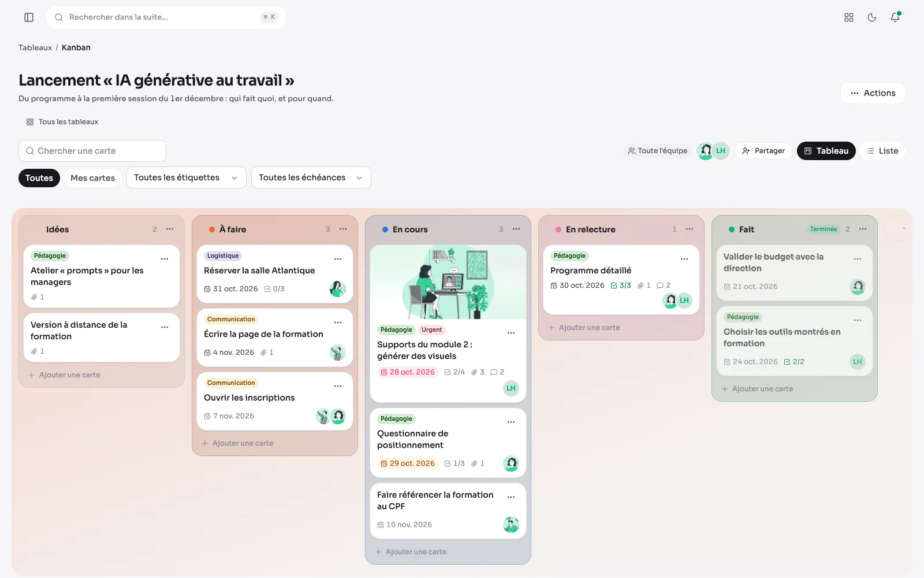
Task: Open the À faire column options menu
Action: (x=343, y=229)
